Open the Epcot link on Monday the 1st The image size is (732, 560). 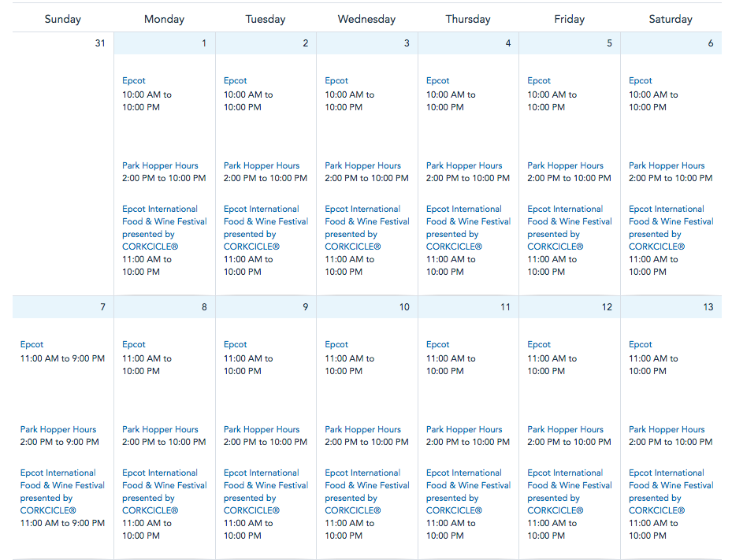click(x=134, y=80)
